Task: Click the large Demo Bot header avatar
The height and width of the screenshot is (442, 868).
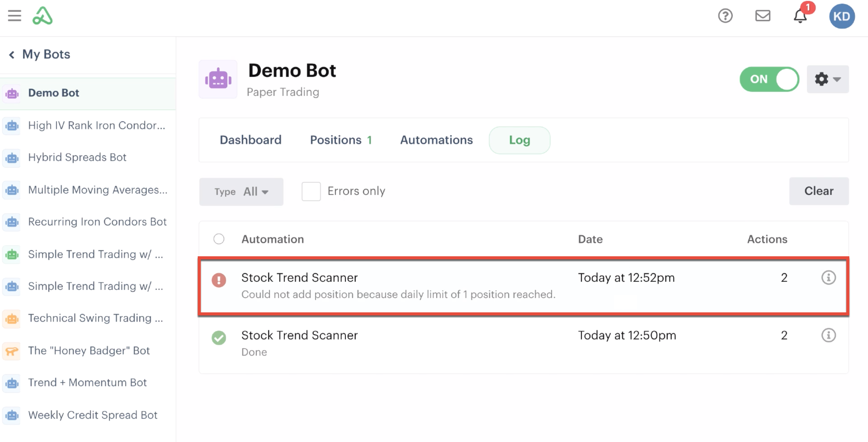Action: [218, 79]
